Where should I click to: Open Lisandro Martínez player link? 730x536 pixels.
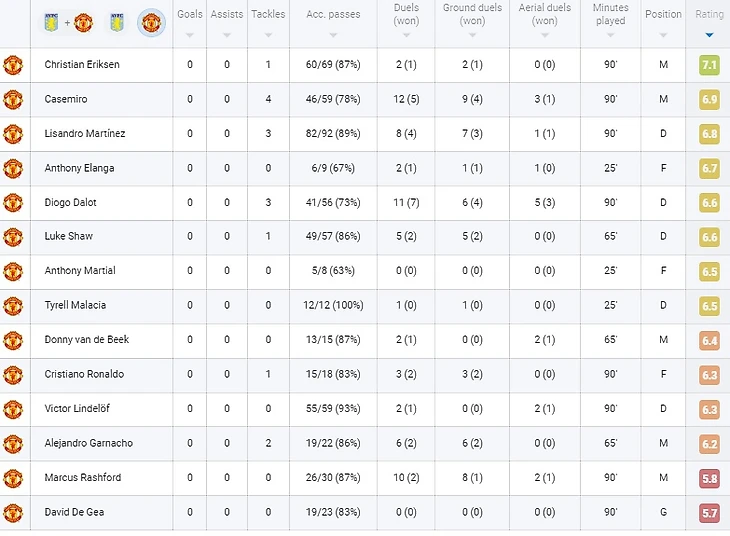[x=85, y=134]
